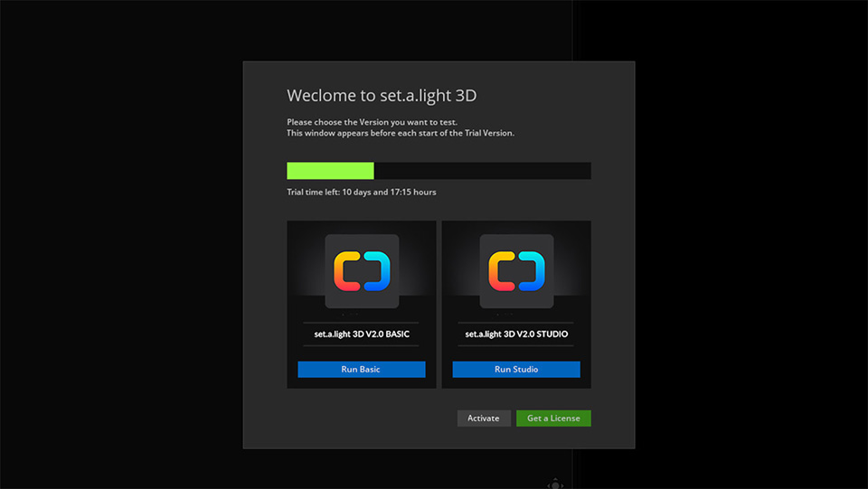Click the up arrow on the navigation pad
868x489 pixels.
coord(555,480)
